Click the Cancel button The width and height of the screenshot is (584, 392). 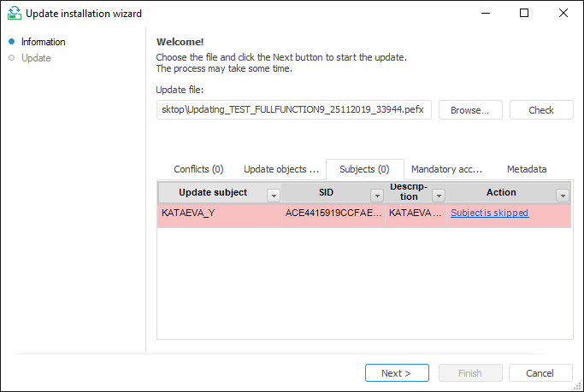point(540,373)
